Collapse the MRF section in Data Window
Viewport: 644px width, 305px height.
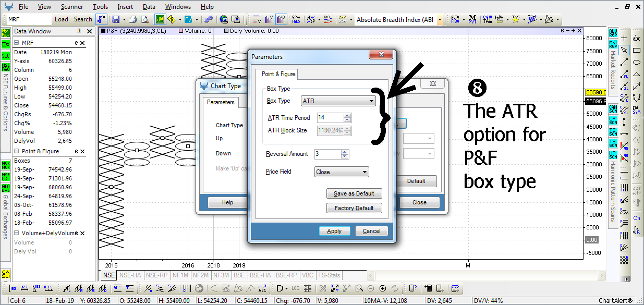pyautogui.click(x=16, y=43)
